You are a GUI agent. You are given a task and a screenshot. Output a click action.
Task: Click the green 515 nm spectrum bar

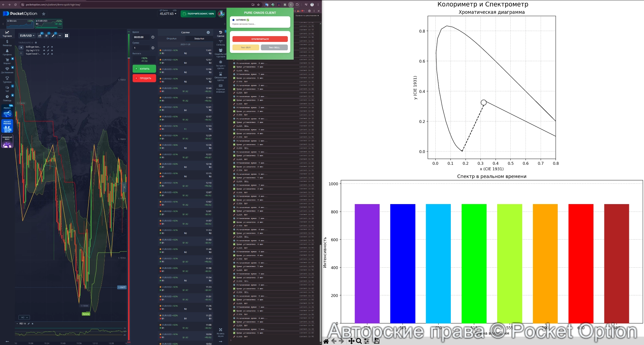(474, 263)
